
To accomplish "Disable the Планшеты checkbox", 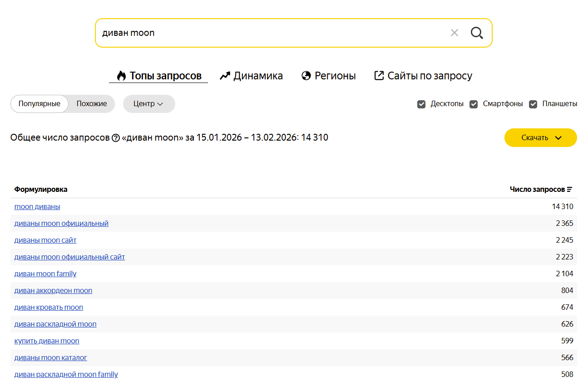I will pyautogui.click(x=533, y=104).
